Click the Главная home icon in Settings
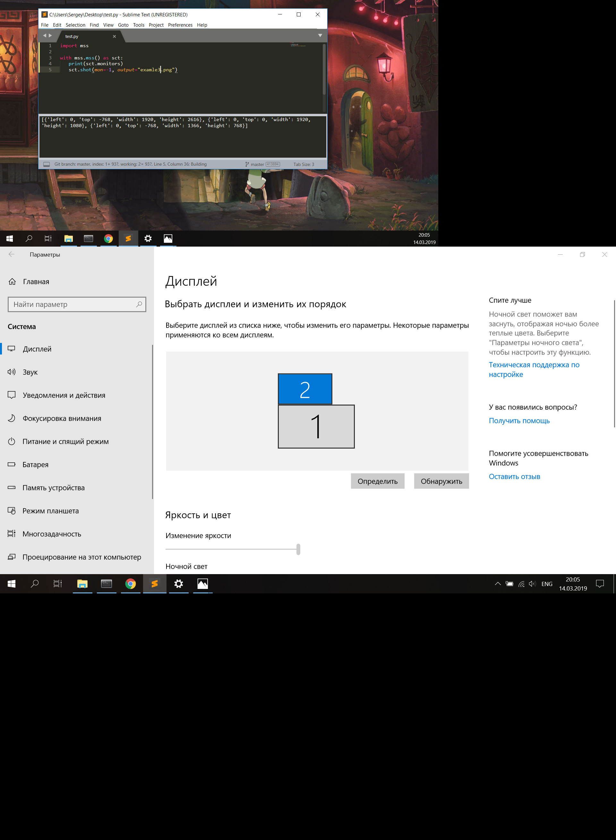This screenshot has width=616, height=840. tap(12, 281)
